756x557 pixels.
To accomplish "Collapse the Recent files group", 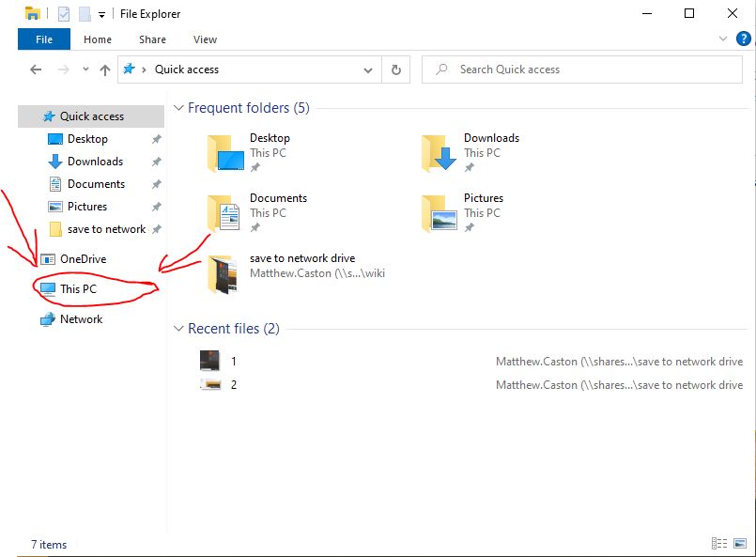I will (178, 329).
